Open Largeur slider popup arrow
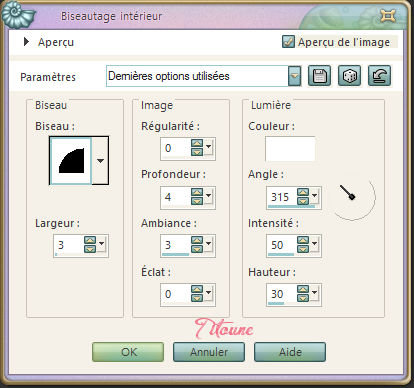Image resolution: width=414 pixels, height=388 pixels. pos(102,243)
